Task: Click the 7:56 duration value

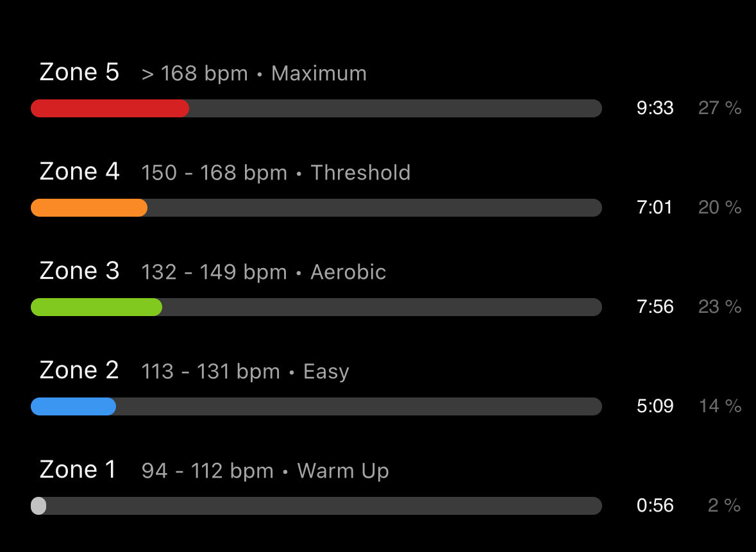Action: [655, 306]
